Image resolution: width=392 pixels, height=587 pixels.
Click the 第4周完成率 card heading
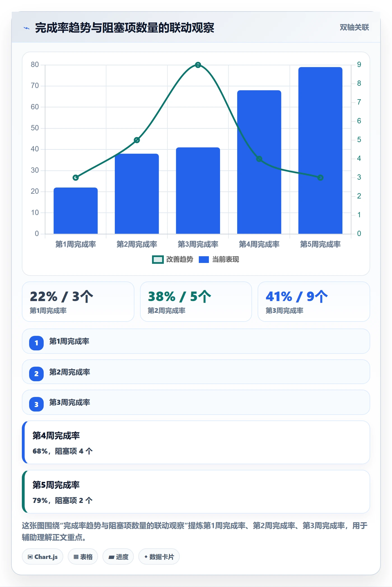(x=56, y=435)
